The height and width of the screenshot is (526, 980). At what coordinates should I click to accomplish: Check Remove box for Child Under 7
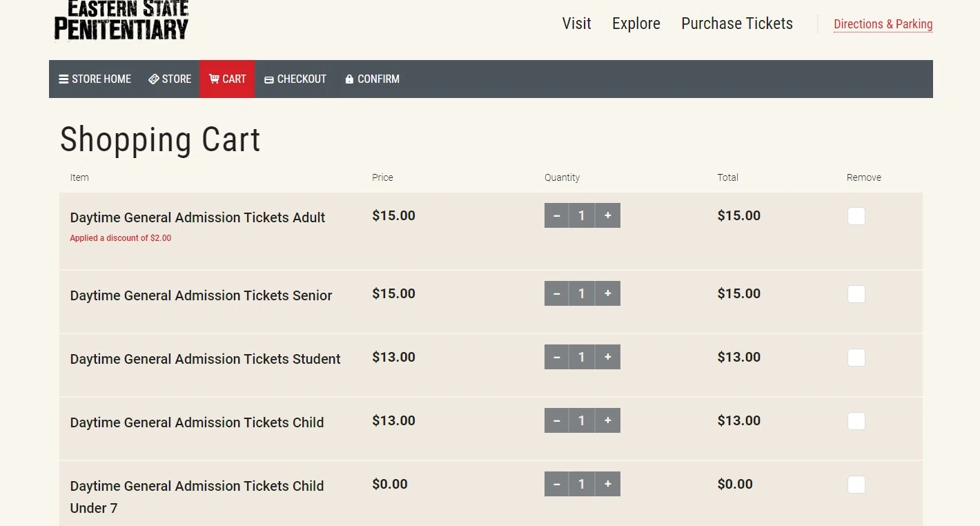point(856,485)
